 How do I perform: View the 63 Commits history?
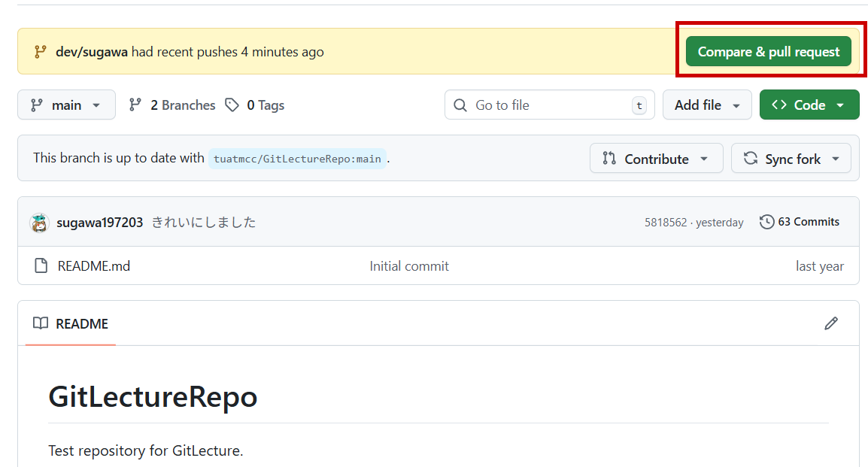pyautogui.click(x=800, y=222)
